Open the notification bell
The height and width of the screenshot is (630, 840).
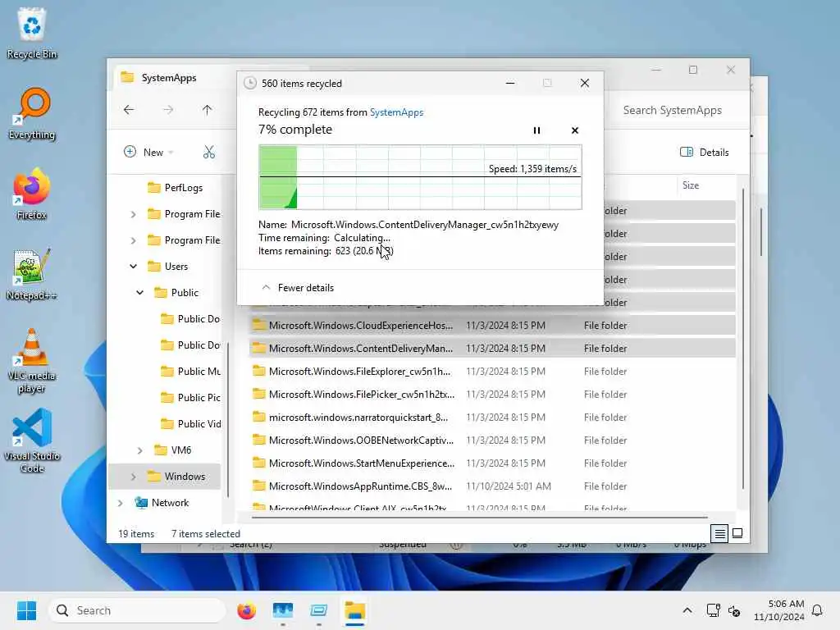(x=817, y=610)
